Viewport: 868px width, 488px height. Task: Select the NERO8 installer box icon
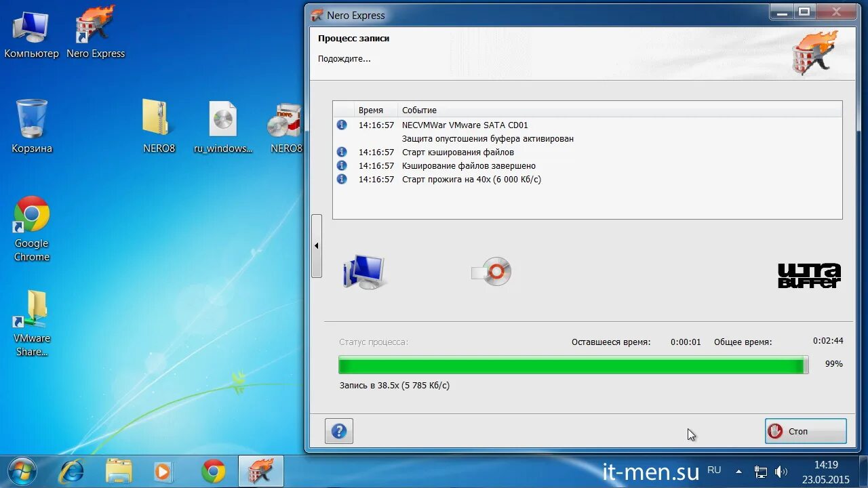[285, 127]
